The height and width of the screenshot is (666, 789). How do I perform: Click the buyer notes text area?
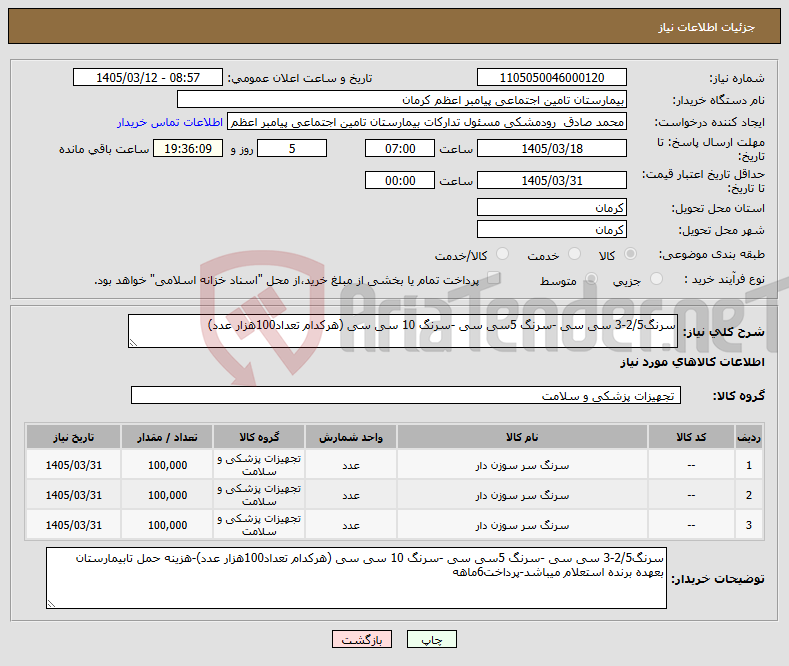pyautogui.click(x=356, y=578)
